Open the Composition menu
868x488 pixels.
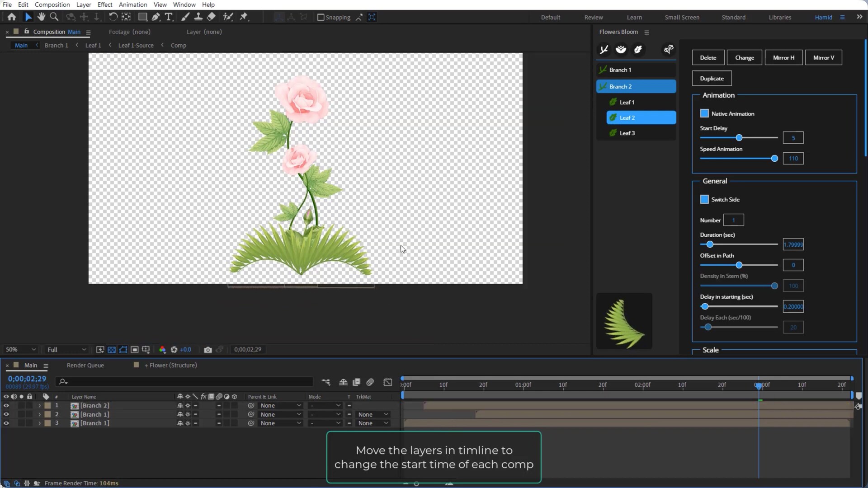coord(52,5)
